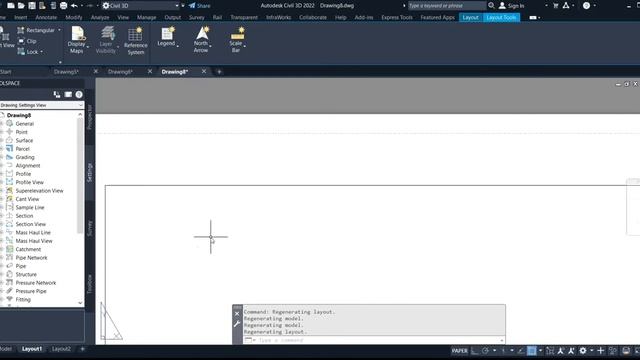Screen dimensions: 640x360
Task: Click the command line customize wrench icon
Action: (x=237, y=324)
